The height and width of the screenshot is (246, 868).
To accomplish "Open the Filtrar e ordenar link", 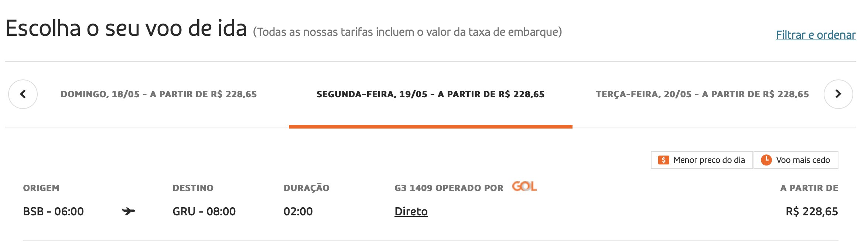I will click(x=816, y=35).
